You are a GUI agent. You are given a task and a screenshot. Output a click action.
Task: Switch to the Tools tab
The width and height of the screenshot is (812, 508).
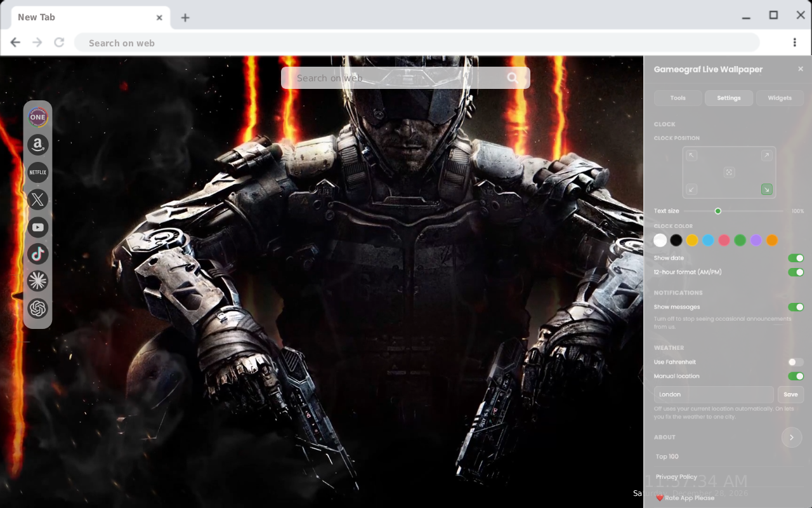[x=678, y=98]
